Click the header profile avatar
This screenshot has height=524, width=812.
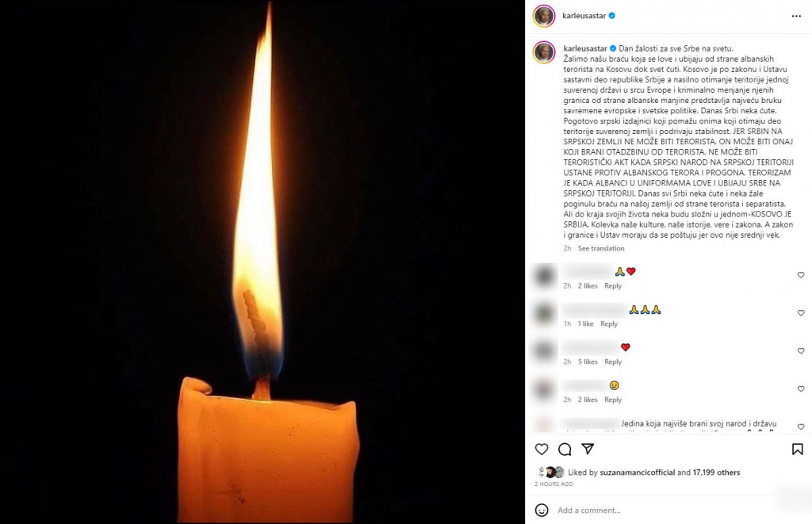[544, 16]
